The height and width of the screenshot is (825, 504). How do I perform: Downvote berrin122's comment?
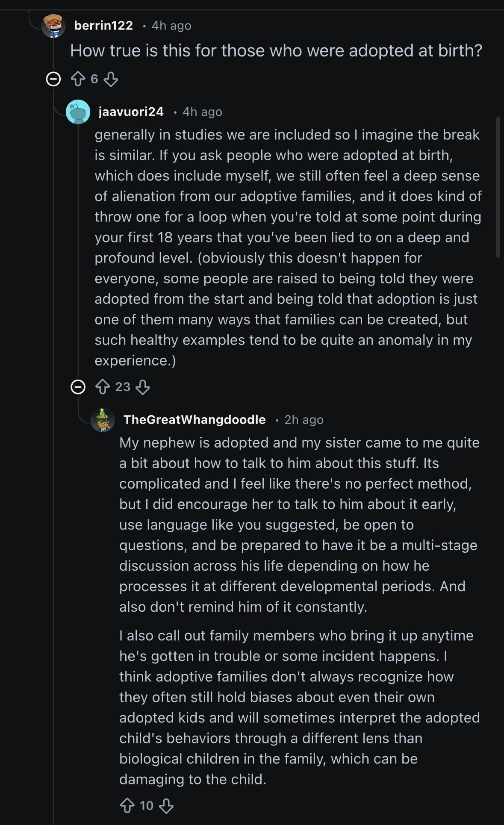(111, 79)
